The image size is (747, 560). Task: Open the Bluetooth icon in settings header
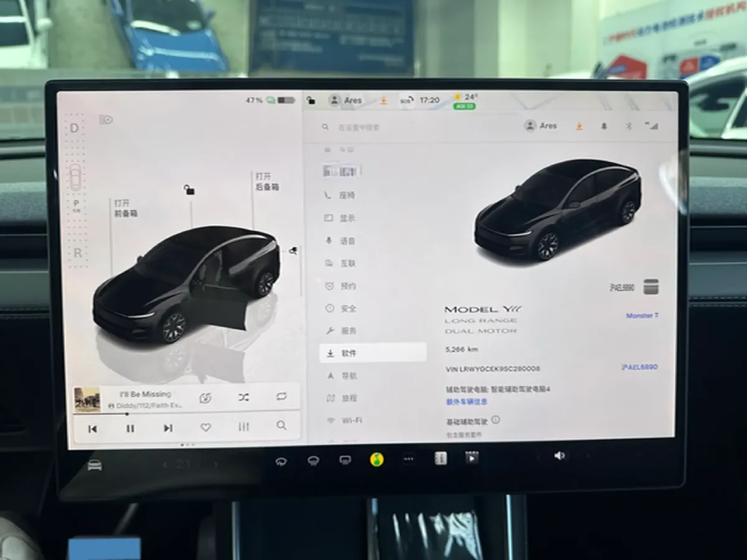point(628,126)
